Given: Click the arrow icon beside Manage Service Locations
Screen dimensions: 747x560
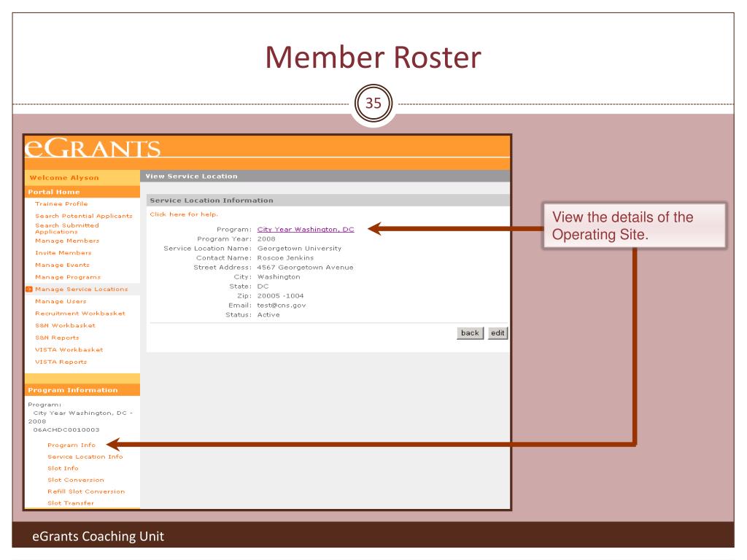Looking at the screenshot, I should [x=29, y=289].
